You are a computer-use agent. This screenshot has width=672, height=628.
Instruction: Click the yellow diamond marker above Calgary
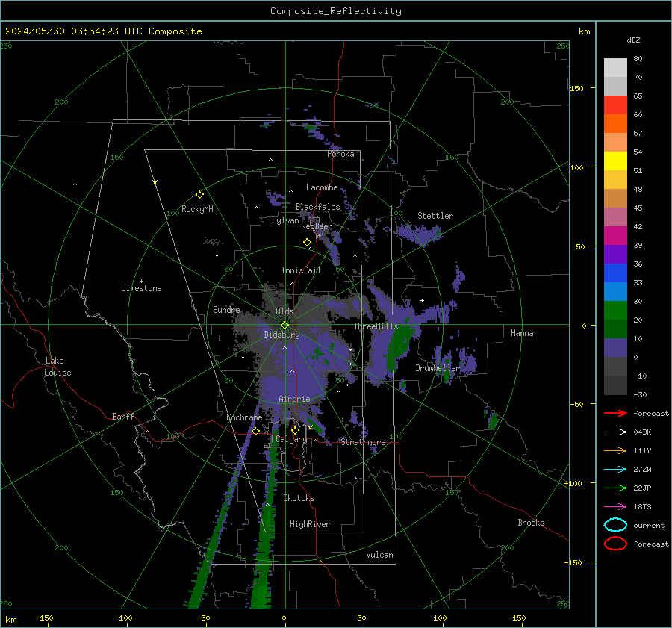(x=295, y=430)
